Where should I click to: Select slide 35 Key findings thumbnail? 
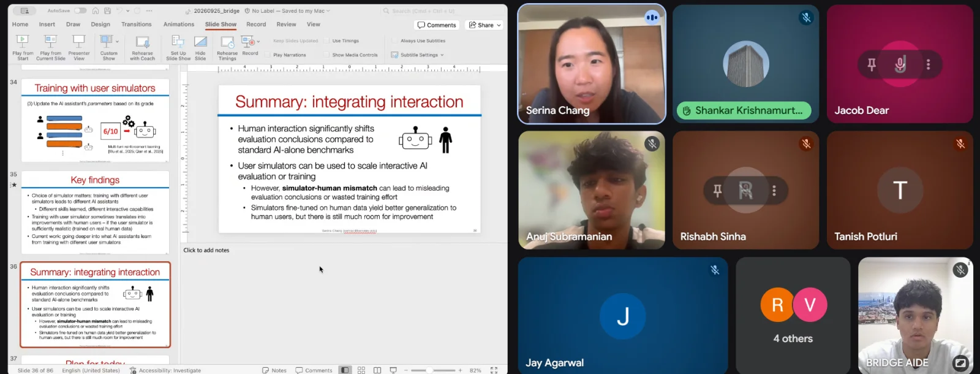(95, 213)
